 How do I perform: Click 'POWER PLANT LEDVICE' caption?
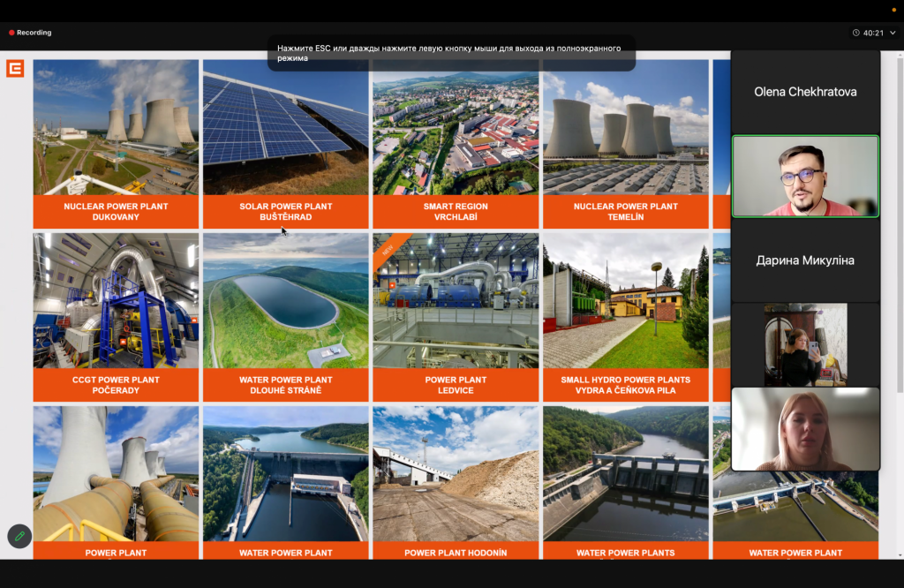456,385
